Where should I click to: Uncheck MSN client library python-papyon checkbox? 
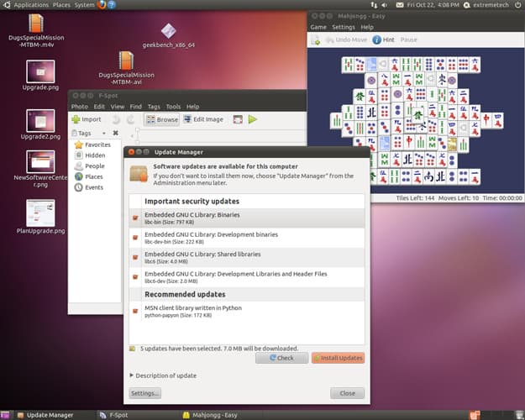point(135,311)
